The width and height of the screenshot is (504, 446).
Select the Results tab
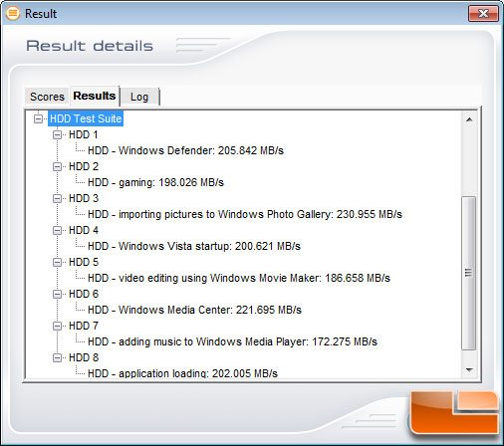(x=95, y=96)
